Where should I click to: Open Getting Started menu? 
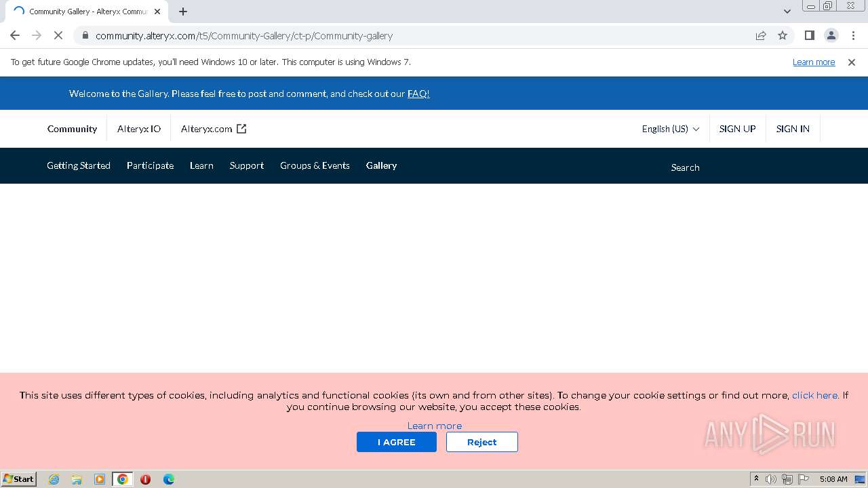(79, 165)
